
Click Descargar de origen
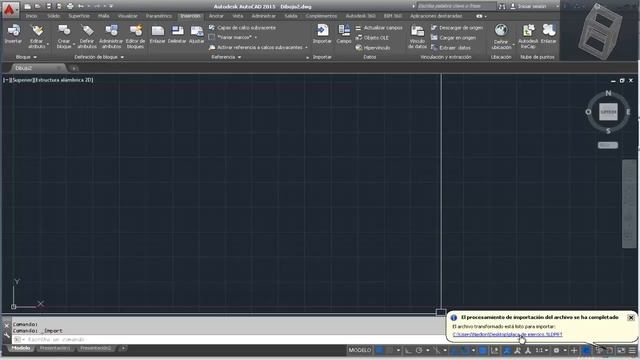(457, 28)
